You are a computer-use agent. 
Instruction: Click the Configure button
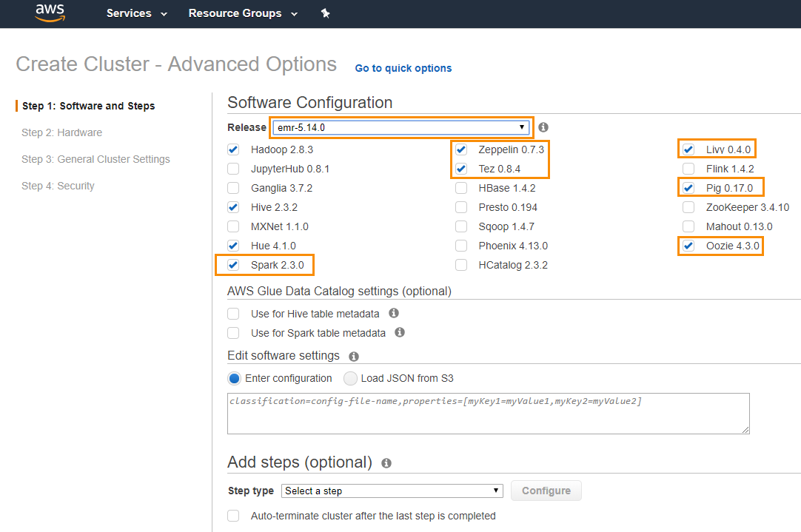(x=546, y=491)
